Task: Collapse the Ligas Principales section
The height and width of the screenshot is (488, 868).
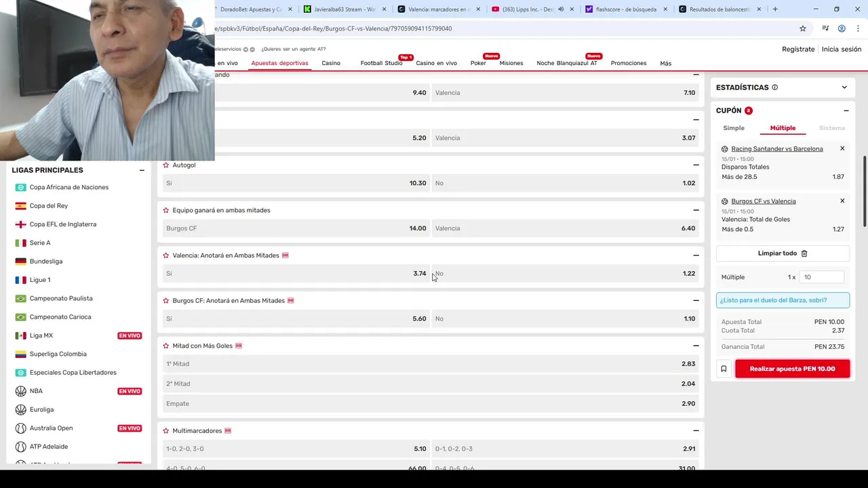Action: (x=142, y=170)
